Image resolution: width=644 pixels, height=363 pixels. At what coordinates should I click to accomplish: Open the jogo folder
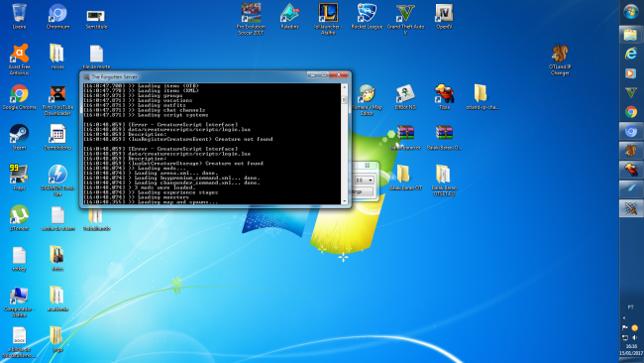point(57,339)
